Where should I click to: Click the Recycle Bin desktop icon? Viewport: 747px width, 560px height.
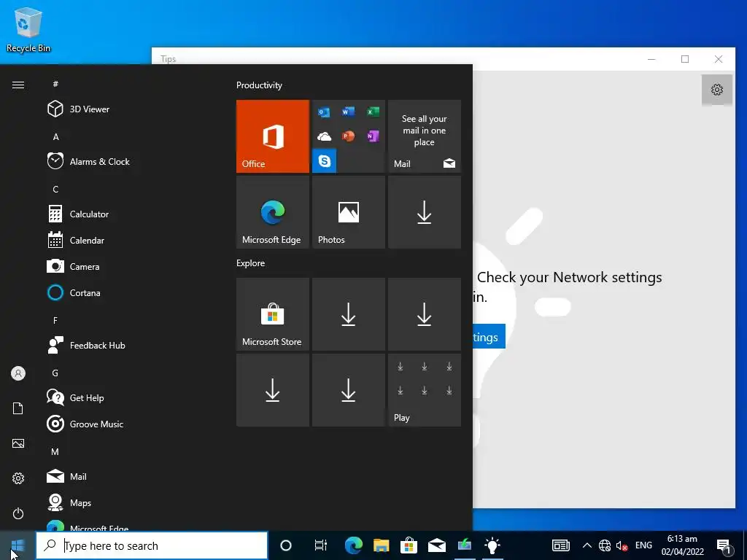[28, 29]
